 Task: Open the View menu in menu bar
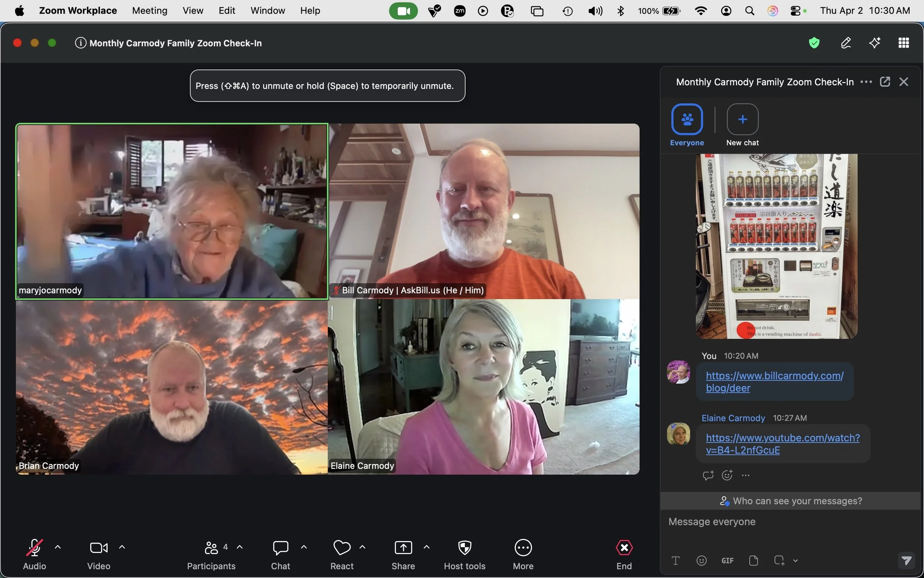[193, 11]
